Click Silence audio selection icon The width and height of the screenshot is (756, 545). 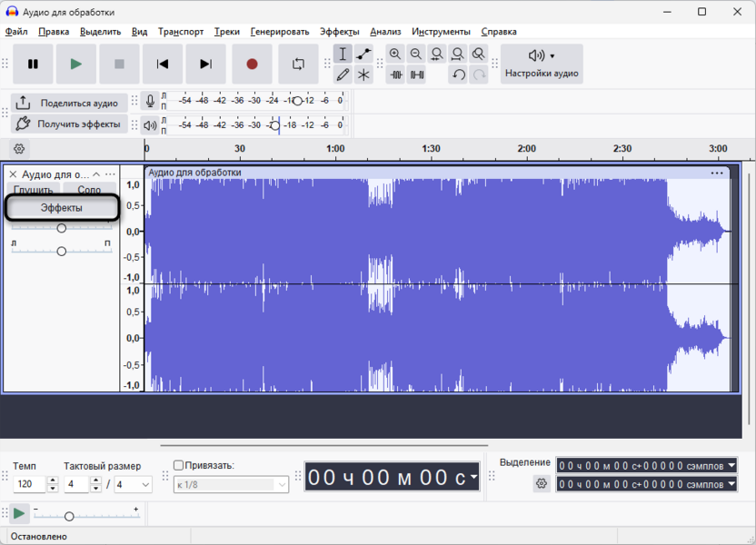click(x=416, y=74)
